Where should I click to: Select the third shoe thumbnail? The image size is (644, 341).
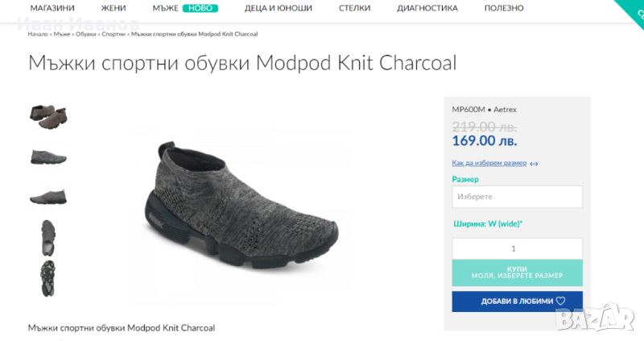click(x=48, y=196)
